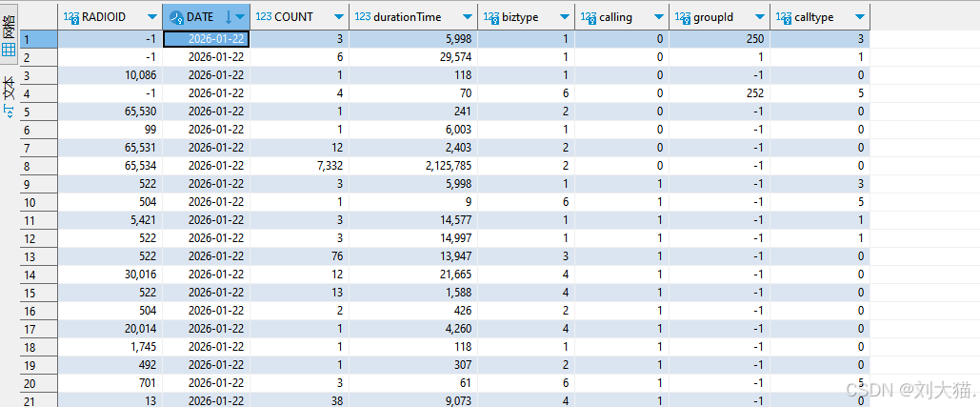Open the durationTime column filter dropdown
This screenshot has height=407, width=980.
point(469,17)
